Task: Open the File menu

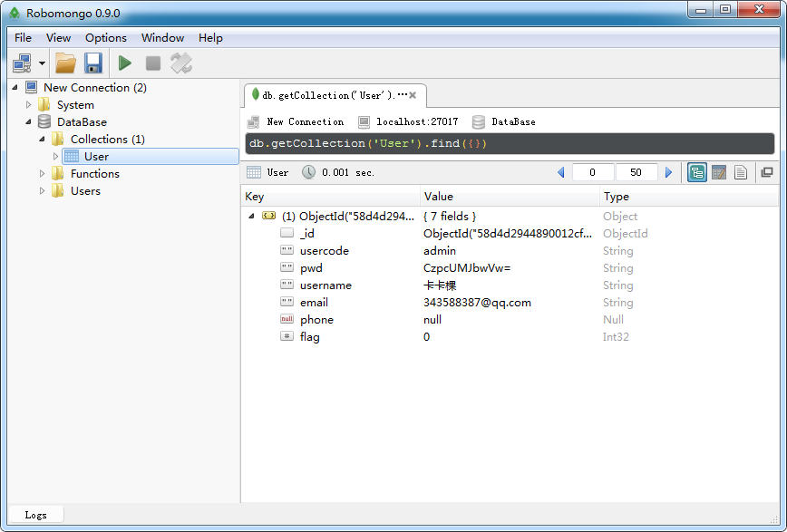Action: coord(23,38)
